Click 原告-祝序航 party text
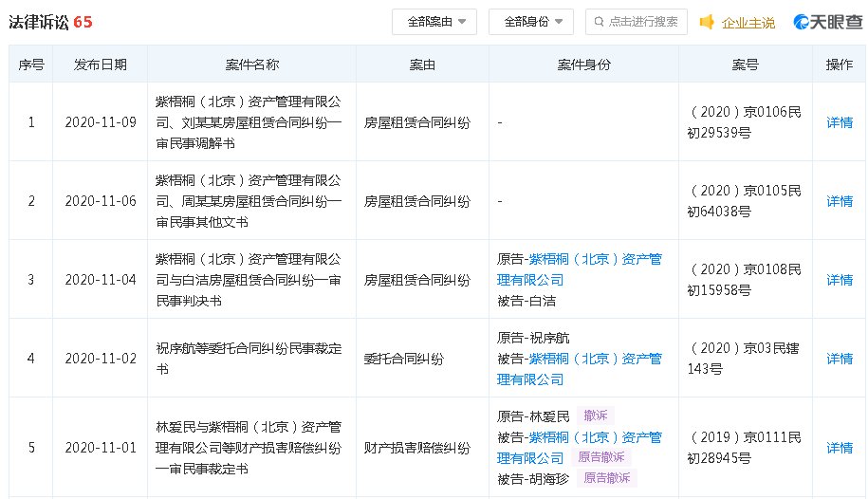 coord(532,338)
